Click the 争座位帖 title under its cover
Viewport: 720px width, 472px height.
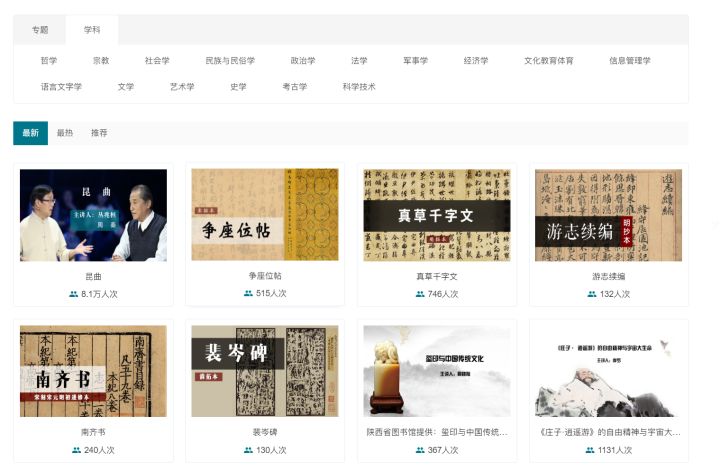(265, 276)
